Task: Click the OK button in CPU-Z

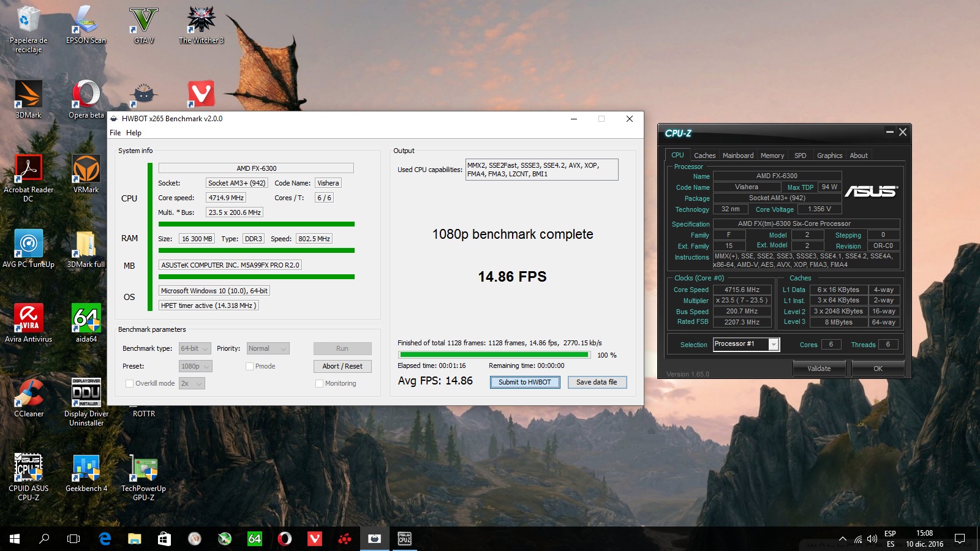Action: coord(878,369)
